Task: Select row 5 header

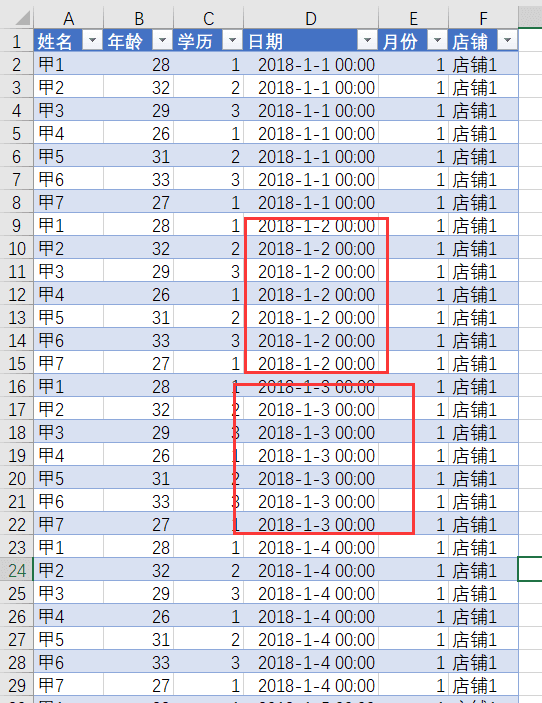Action: point(17,133)
